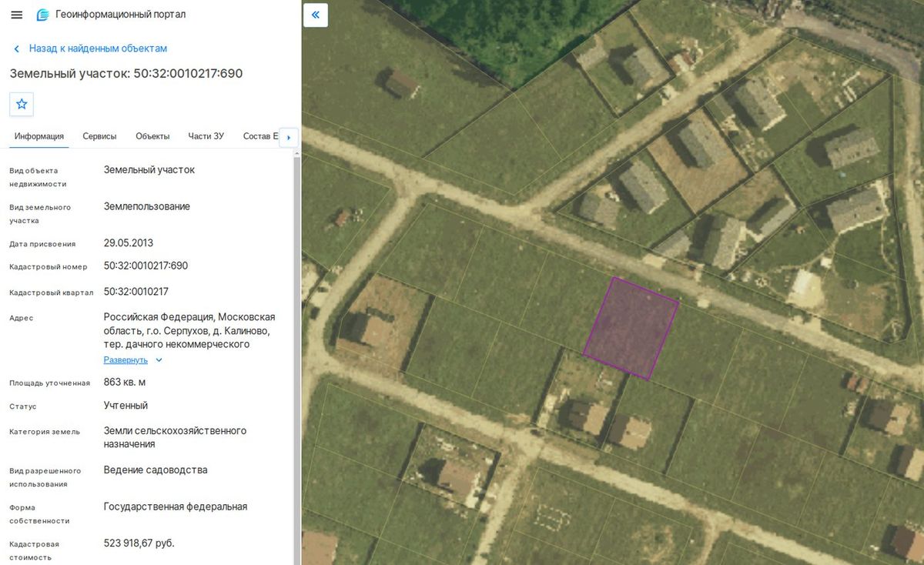Click cadastral value 523 918,67 руб.
This screenshot has height=565, width=924.
point(139,543)
